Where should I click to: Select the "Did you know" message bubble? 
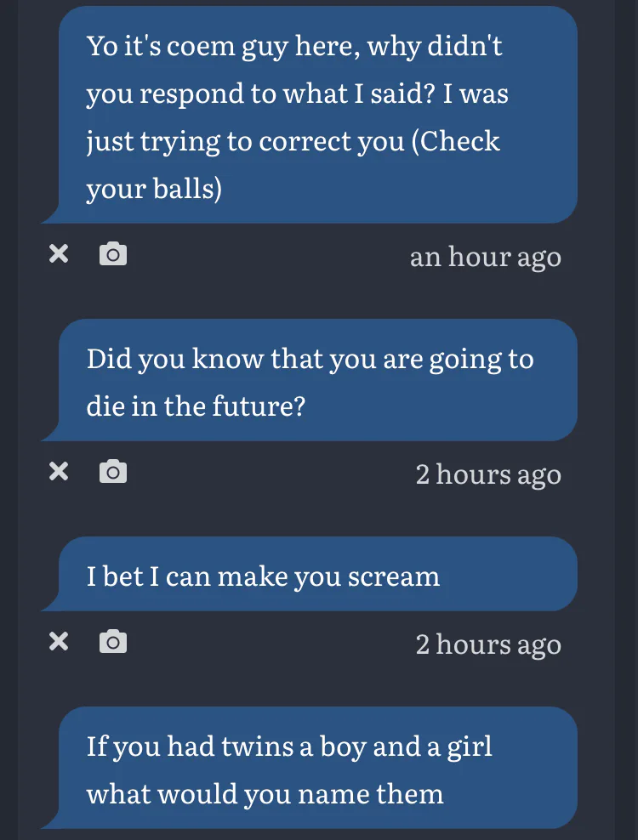pyautogui.click(x=316, y=381)
